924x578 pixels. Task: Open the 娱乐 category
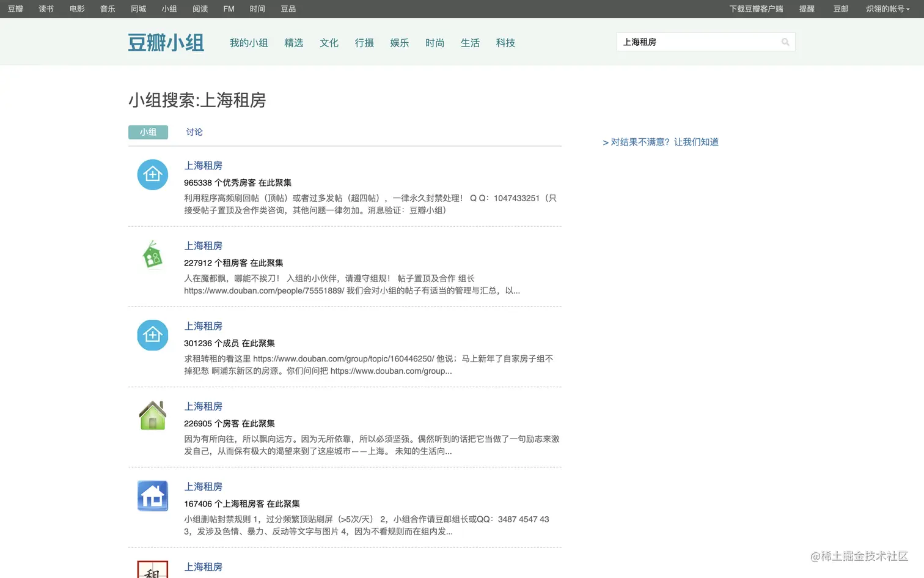[x=400, y=43]
